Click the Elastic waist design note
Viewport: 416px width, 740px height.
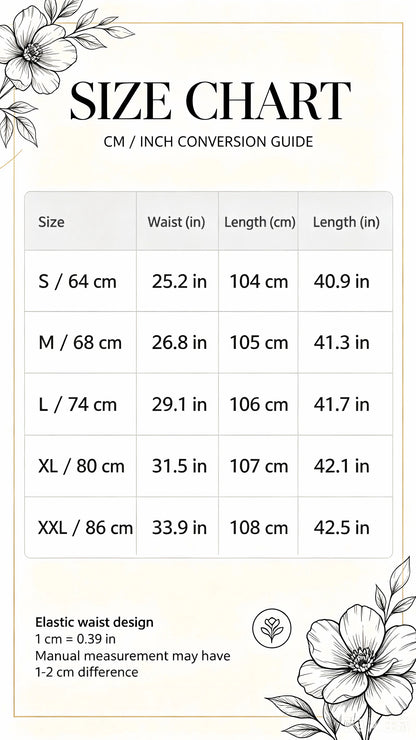(94, 622)
